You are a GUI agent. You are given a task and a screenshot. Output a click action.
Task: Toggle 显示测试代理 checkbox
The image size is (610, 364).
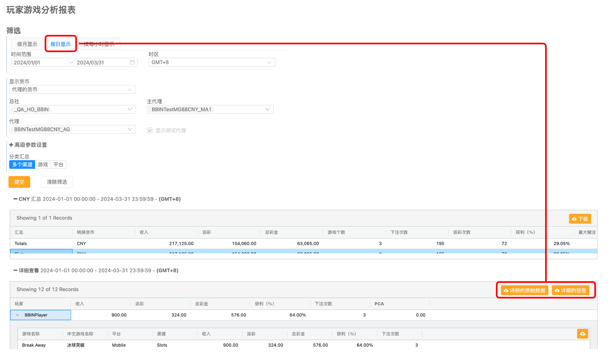tap(150, 130)
